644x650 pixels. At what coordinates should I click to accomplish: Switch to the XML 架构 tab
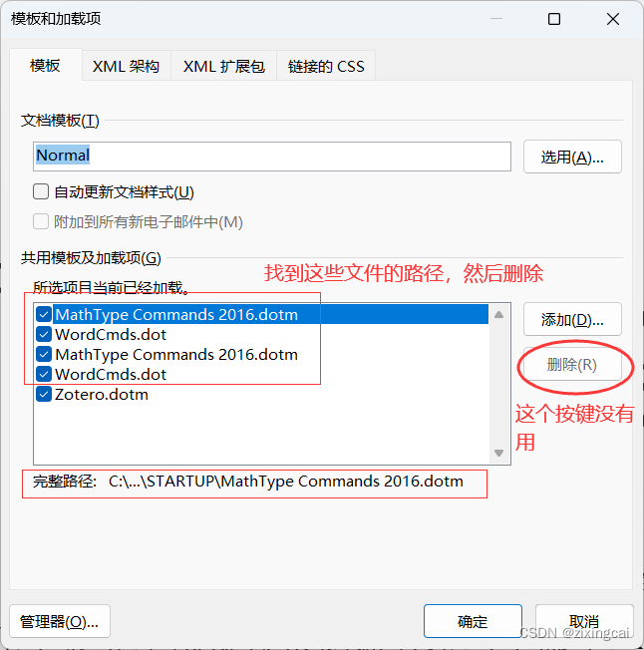pyautogui.click(x=126, y=66)
